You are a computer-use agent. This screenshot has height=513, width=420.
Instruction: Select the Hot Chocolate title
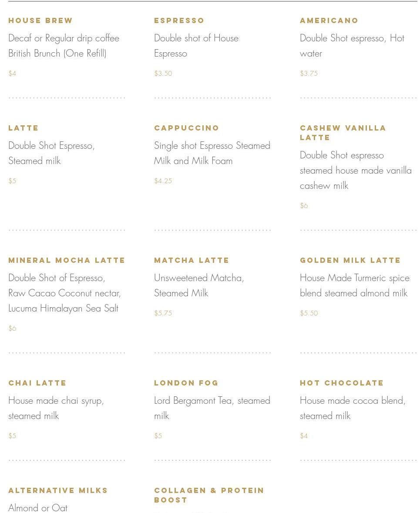point(342,383)
